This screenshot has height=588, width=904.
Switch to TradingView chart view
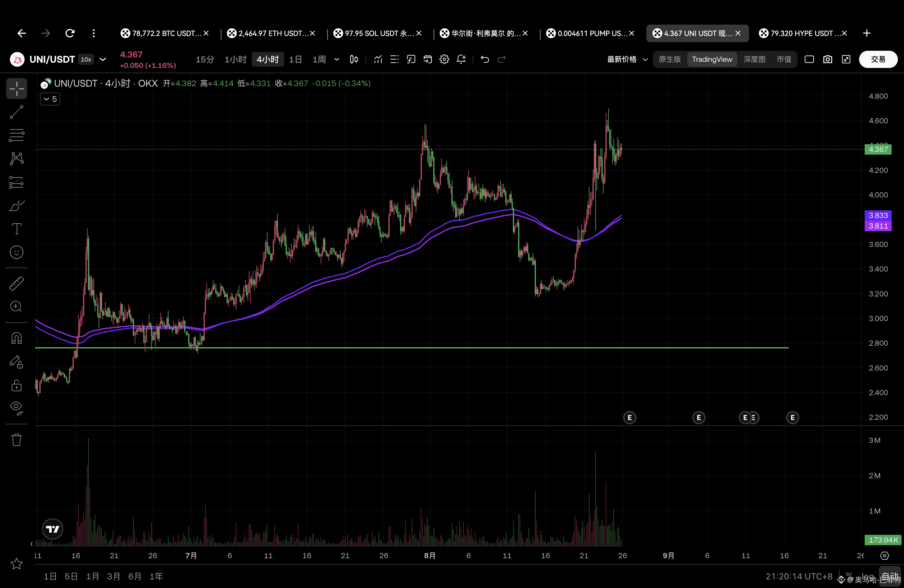712,59
